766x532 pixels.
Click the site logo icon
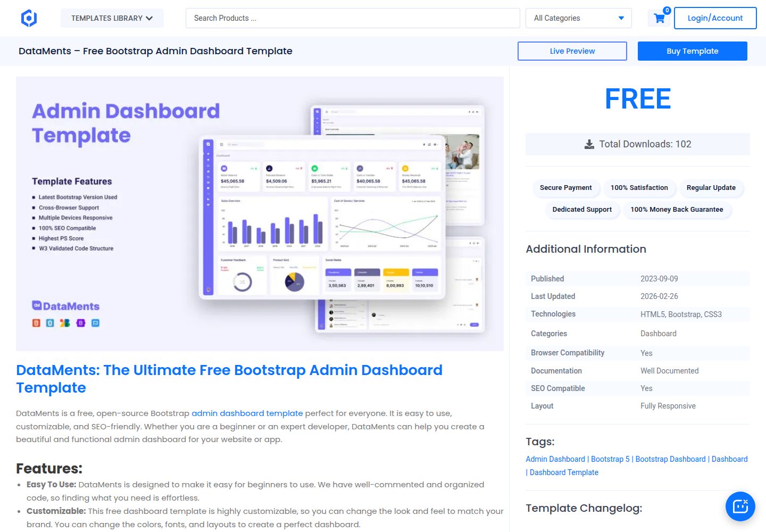29,18
